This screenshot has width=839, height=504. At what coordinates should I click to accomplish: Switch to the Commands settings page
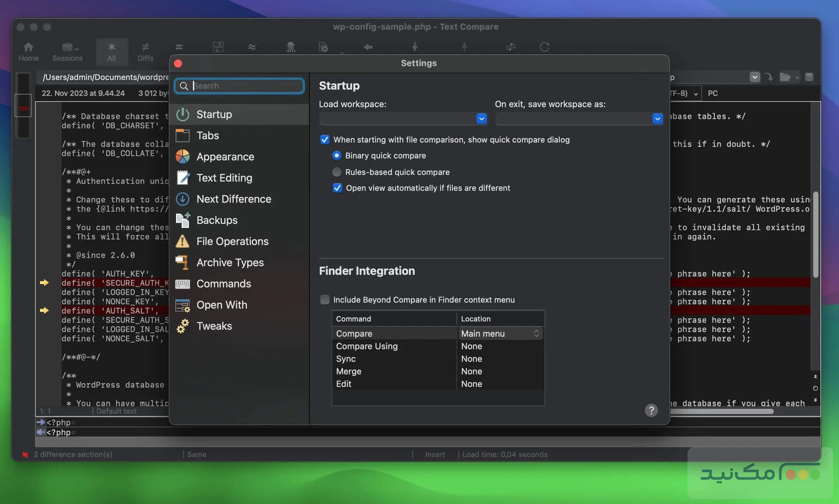click(x=224, y=284)
